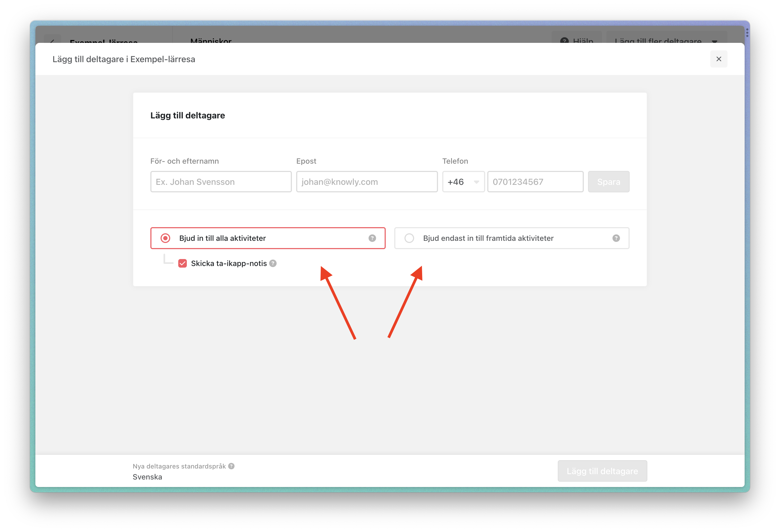Screen dimensions: 780x532
Task: Uncheck the 'Skicka ta-ikapp-notis' checkbox
Action: pos(183,263)
